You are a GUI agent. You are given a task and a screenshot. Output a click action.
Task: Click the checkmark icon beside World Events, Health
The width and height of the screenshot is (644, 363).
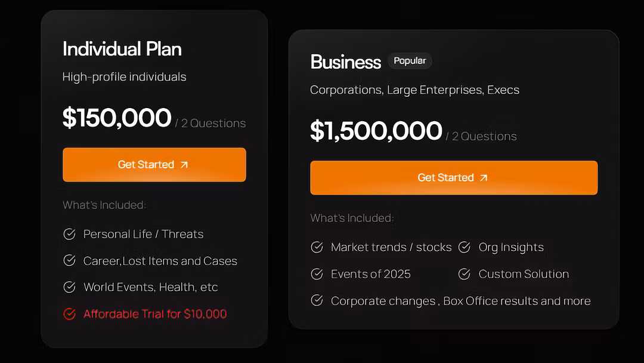tap(70, 287)
